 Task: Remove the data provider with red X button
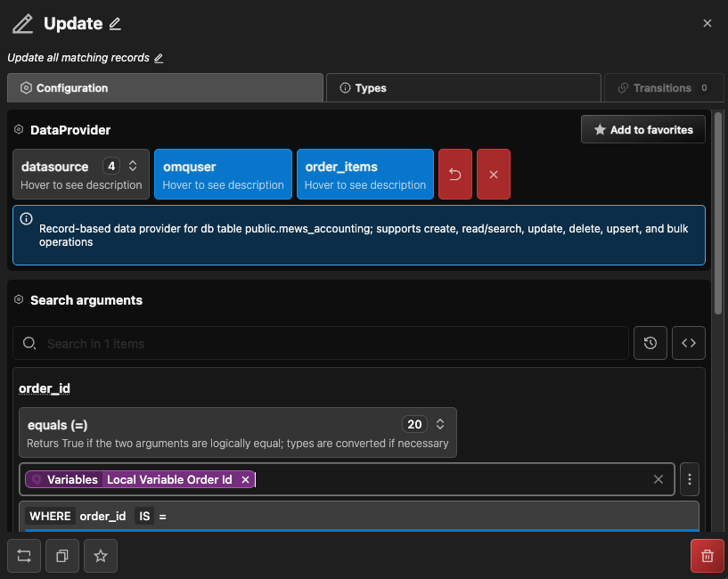494,174
